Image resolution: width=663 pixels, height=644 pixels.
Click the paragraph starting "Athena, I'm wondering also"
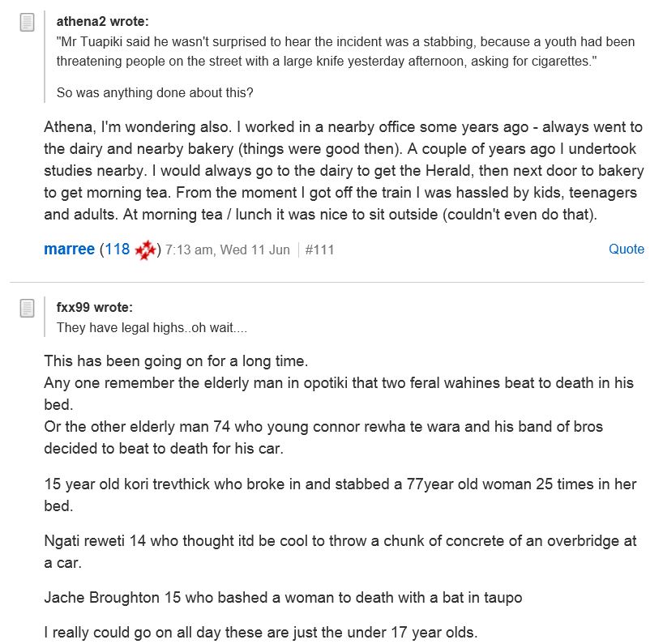(344, 171)
